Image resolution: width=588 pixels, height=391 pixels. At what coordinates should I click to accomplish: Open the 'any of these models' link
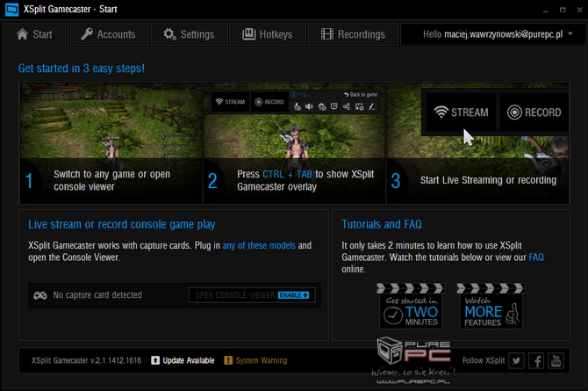coord(259,245)
